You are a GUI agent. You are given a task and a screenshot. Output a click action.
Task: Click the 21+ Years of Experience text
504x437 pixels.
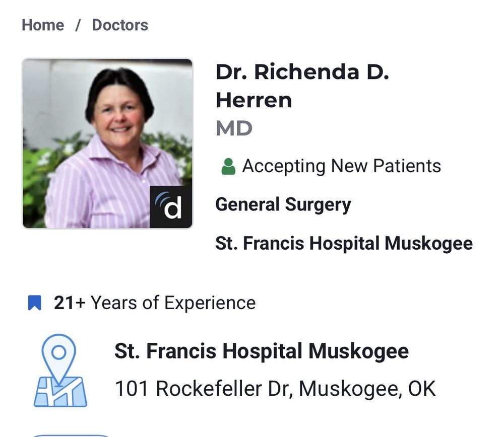coord(154,303)
